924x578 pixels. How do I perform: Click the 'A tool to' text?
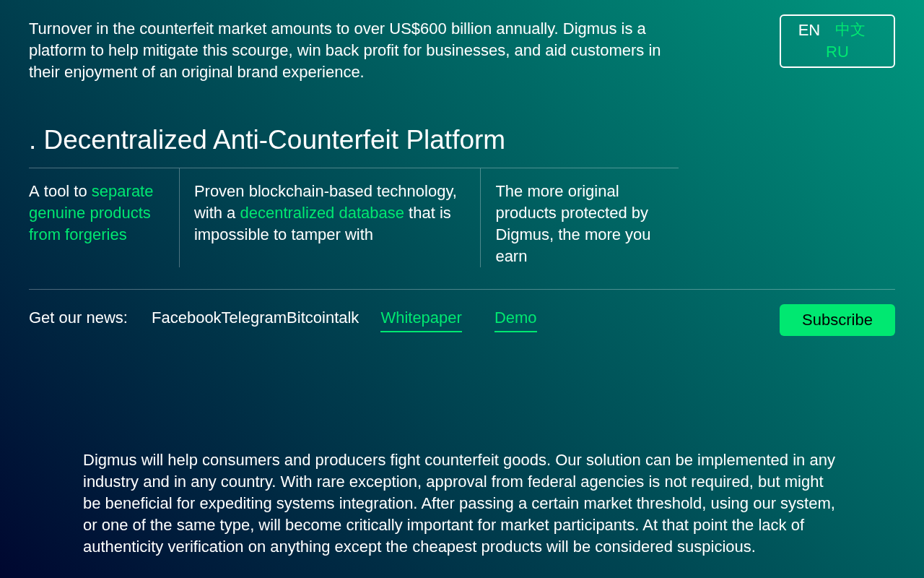click(58, 191)
